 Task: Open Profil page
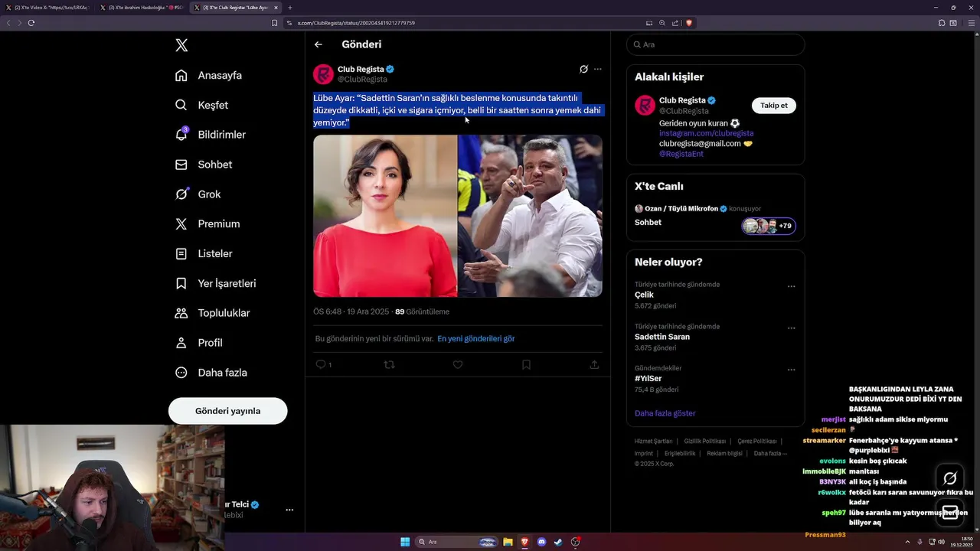pyautogui.click(x=198, y=343)
